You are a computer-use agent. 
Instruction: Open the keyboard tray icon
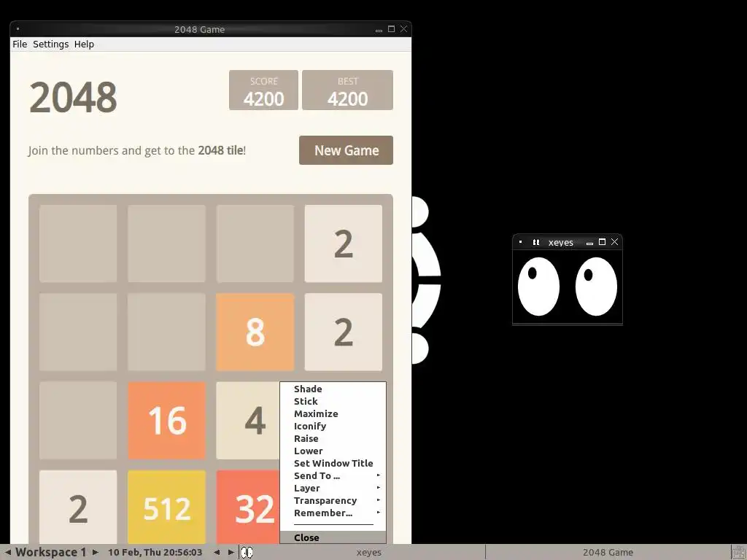pyautogui.click(x=739, y=553)
